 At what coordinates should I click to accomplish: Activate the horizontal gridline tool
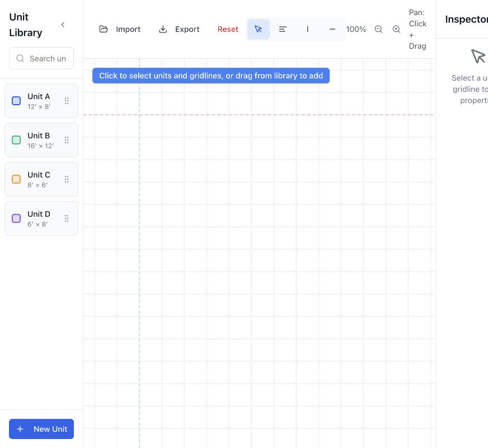(332, 29)
